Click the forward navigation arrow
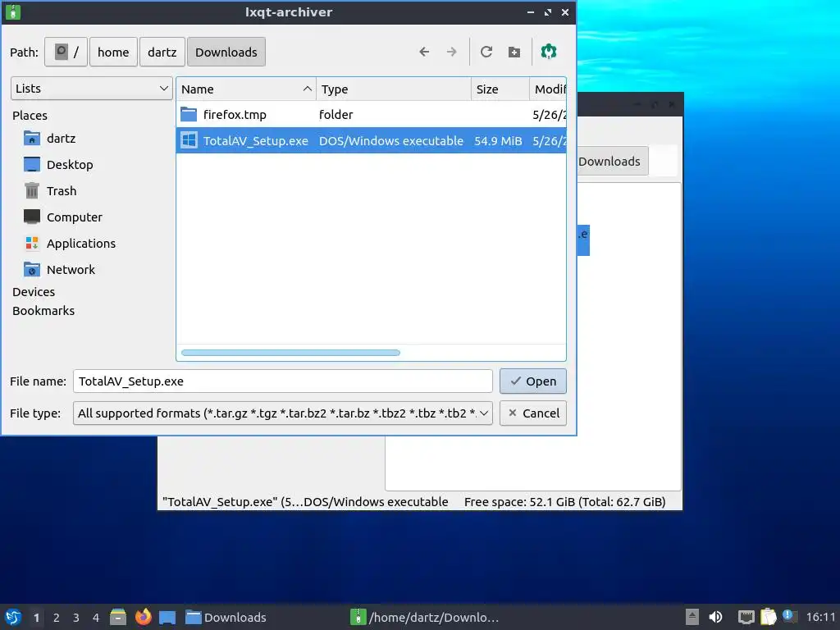Image resolution: width=840 pixels, height=630 pixels. 452,52
